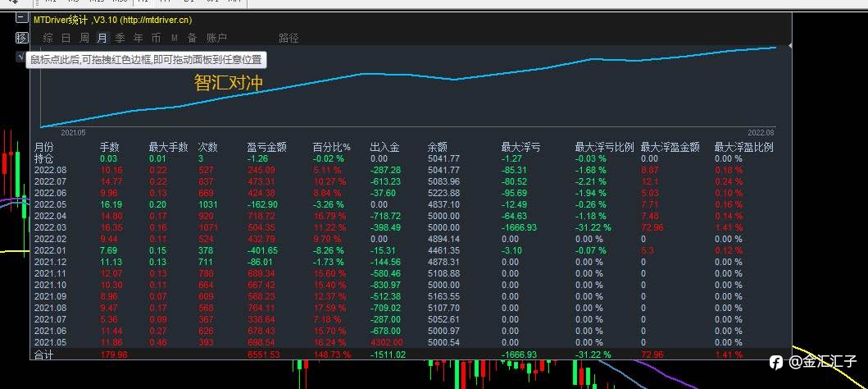868x389 pixels.
Task: Click trade count 1071 in 2022.03 row
Action: point(209,227)
